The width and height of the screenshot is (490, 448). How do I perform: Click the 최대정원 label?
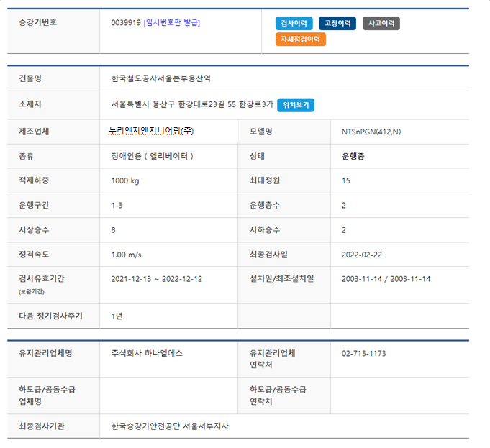(x=264, y=180)
